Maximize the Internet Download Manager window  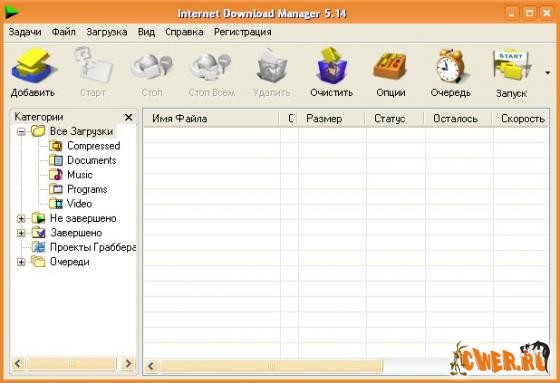pos(529,13)
